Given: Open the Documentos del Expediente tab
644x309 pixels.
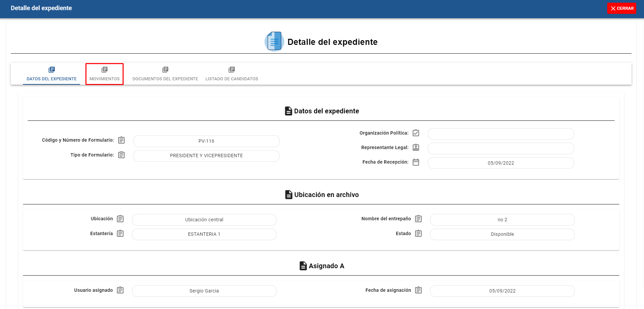Looking at the screenshot, I should tap(165, 74).
